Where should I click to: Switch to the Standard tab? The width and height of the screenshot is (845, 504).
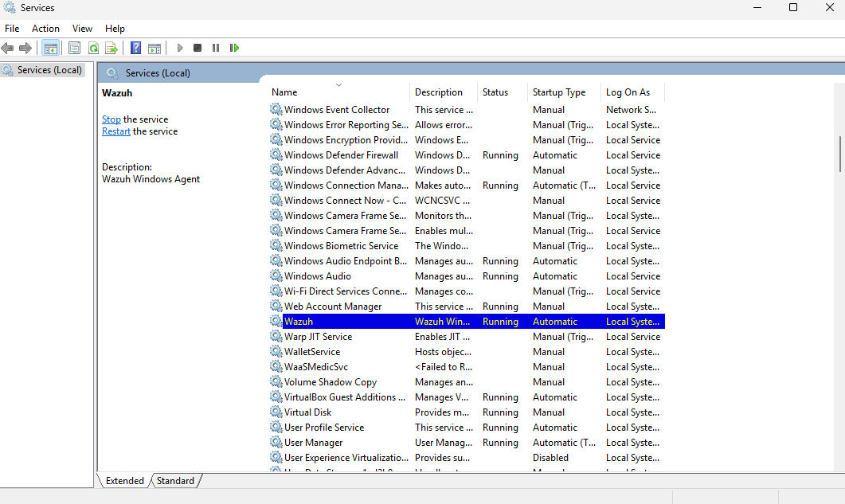pos(175,481)
